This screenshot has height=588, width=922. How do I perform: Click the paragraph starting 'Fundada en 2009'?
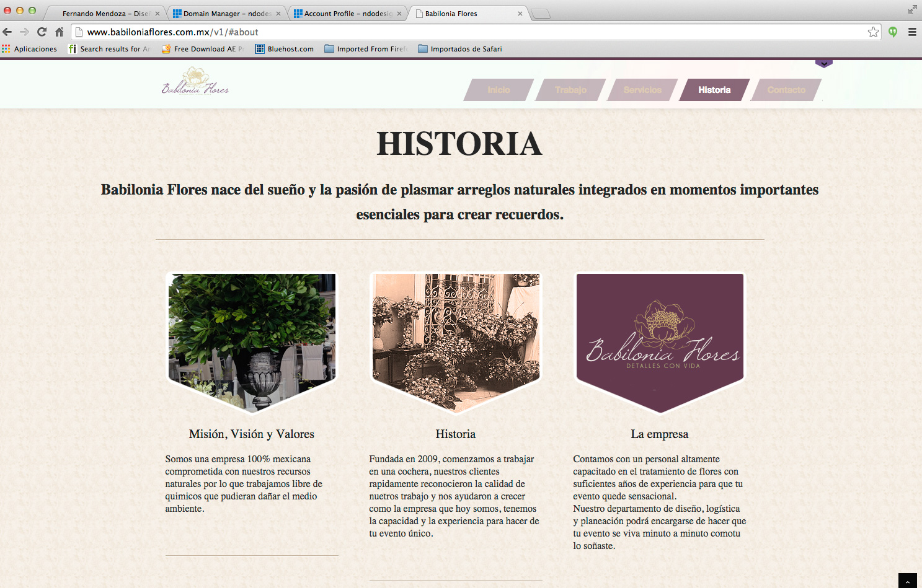(454, 496)
